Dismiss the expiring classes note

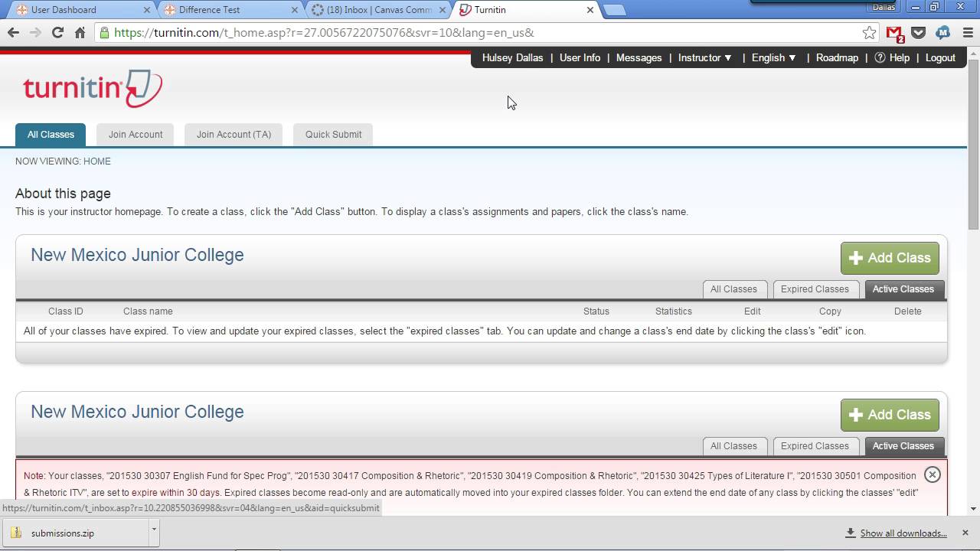932,474
